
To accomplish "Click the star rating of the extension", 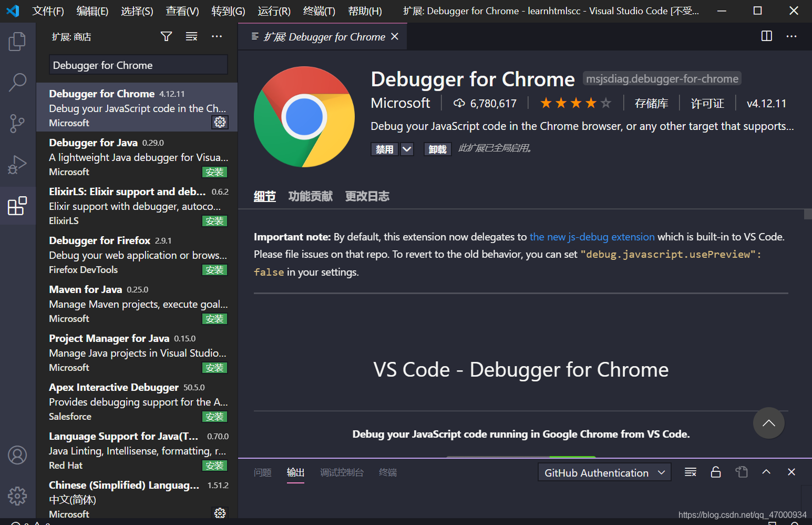I will point(576,103).
